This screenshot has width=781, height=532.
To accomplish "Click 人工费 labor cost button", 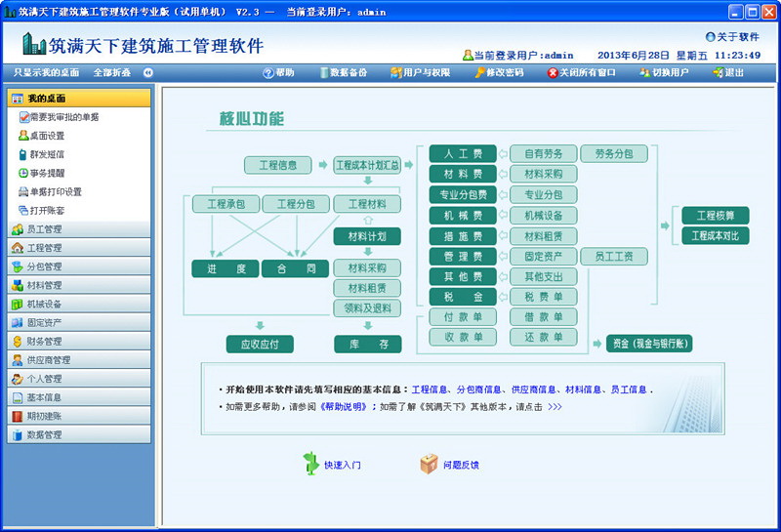I will [463, 154].
